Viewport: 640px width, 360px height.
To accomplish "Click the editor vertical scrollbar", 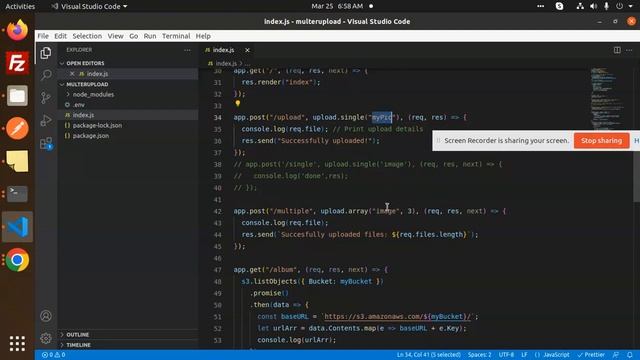I will pyautogui.click(x=636, y=176).
